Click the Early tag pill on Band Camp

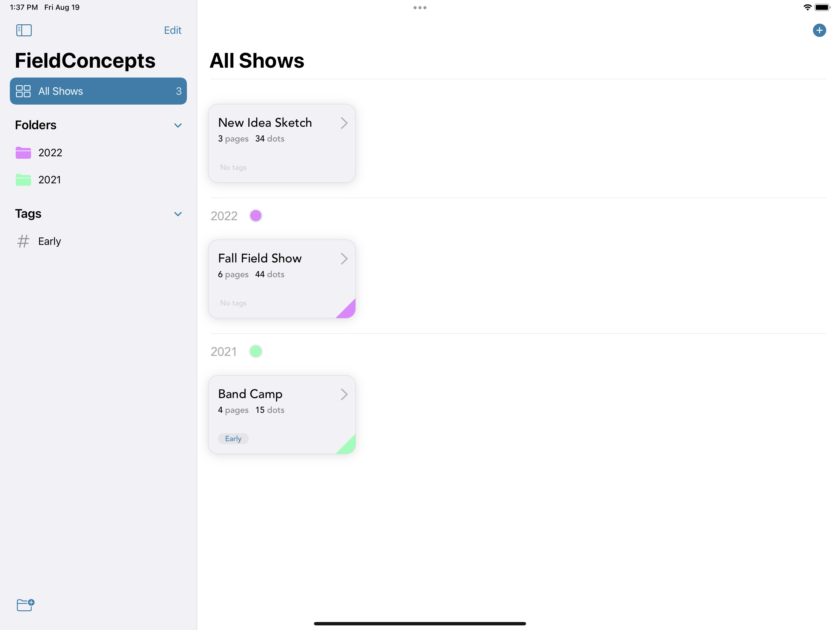coord(233,438)
